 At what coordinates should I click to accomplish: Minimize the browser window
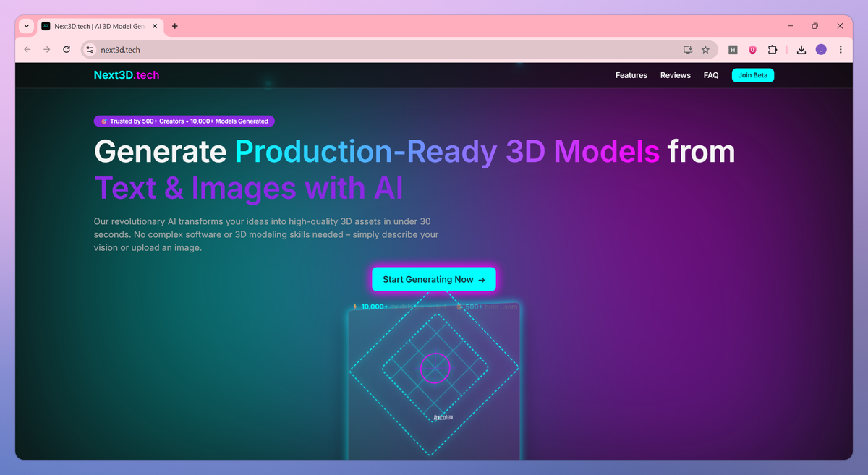click(x=789, y=26)
